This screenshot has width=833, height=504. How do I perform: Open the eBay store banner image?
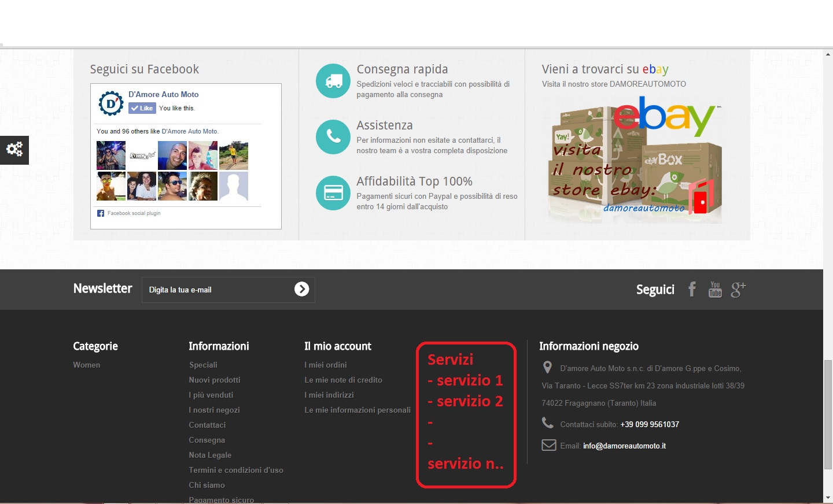coord(635,160)
